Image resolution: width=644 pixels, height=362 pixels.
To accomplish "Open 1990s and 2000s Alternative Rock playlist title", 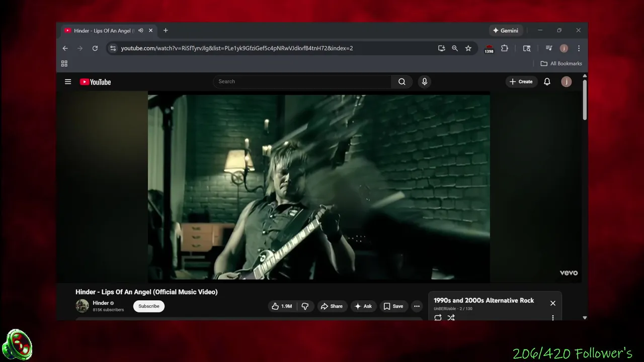I will 484,300.
